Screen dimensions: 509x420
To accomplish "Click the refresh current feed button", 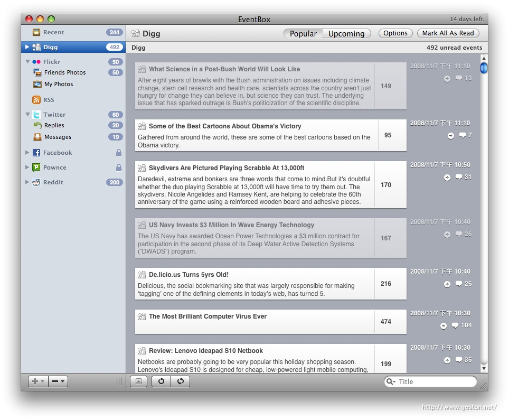I will click(161, 381).
